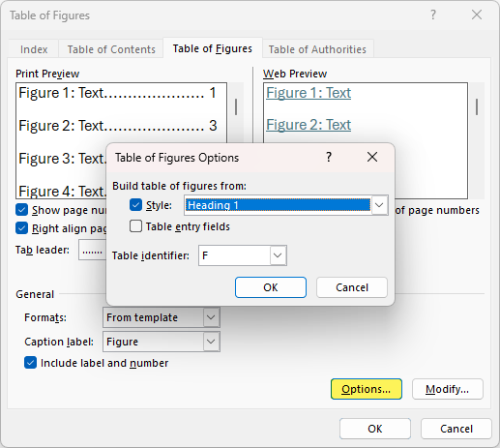Screen dimensions: 500x448
Task: Click the Figure 2: Text web preview link
Action: [x=309, y=125]
